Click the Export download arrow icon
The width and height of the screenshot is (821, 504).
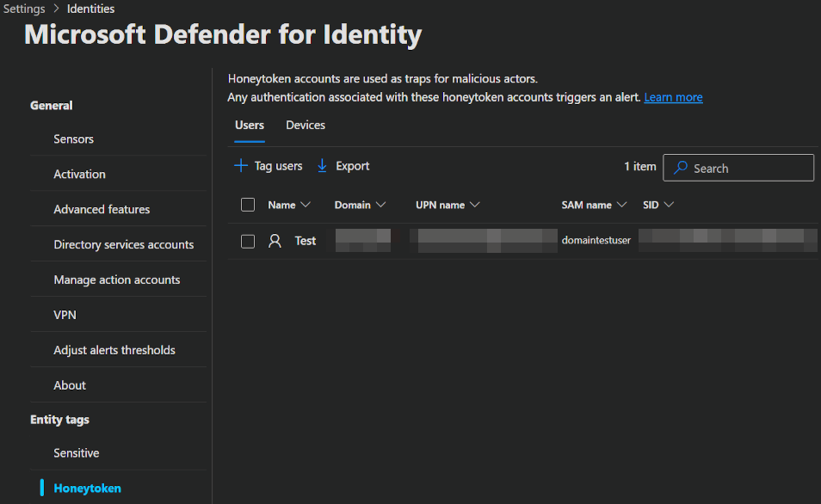click(323, 166)
